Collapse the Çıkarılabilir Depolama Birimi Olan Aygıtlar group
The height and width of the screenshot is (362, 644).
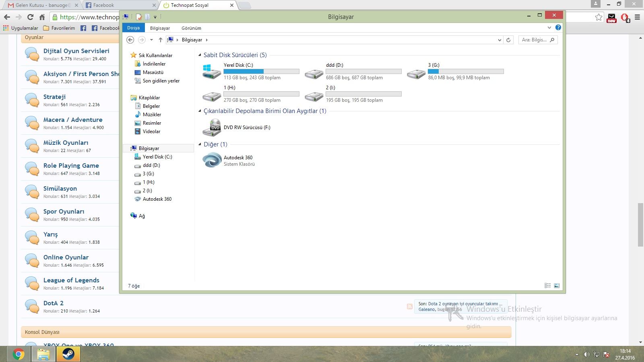tap(200, 111)
